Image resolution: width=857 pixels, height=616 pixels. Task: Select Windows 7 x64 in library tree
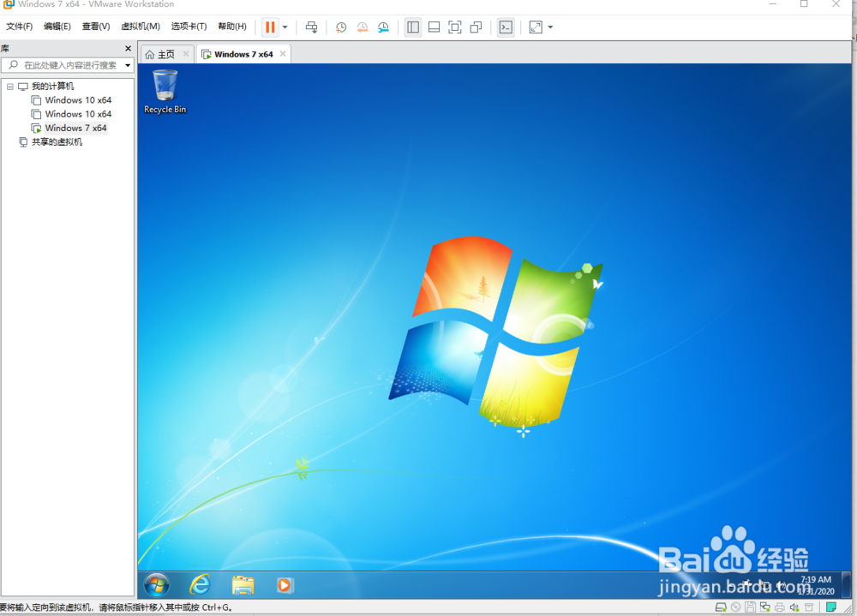pos(75,128)
